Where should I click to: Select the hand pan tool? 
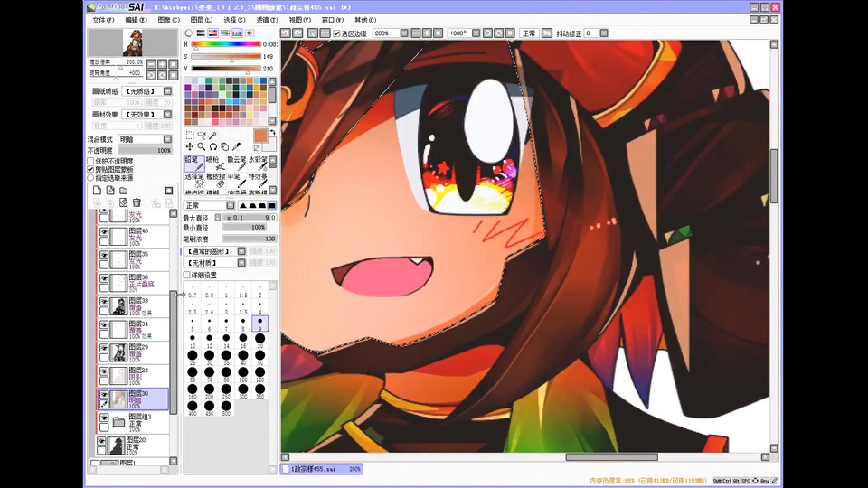(x=225, y=146)
